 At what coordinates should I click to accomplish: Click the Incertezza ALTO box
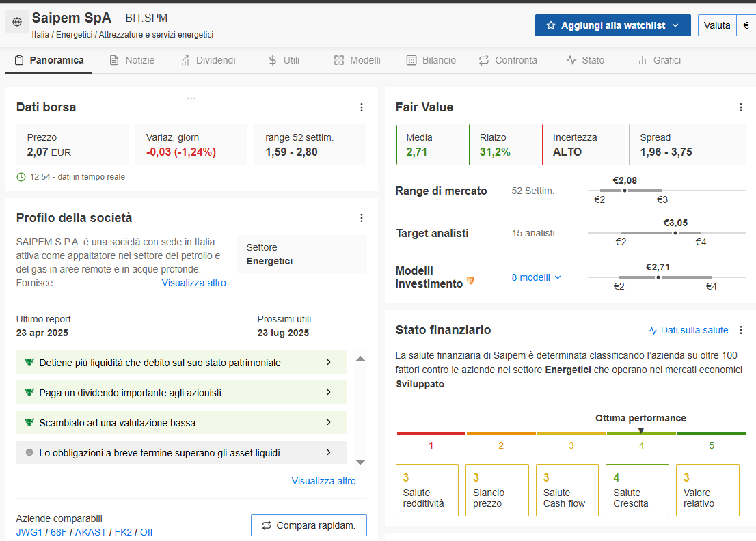(583, 145)
